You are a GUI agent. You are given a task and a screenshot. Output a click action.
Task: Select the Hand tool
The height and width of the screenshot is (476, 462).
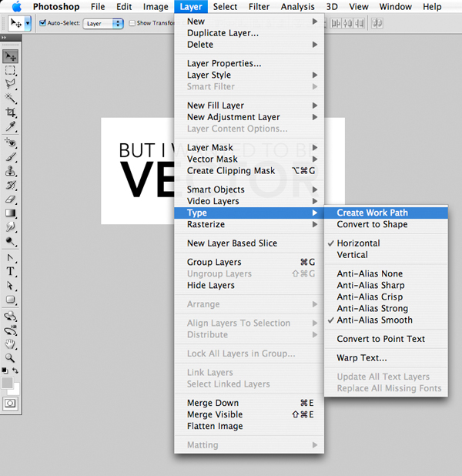click(10, 344)
